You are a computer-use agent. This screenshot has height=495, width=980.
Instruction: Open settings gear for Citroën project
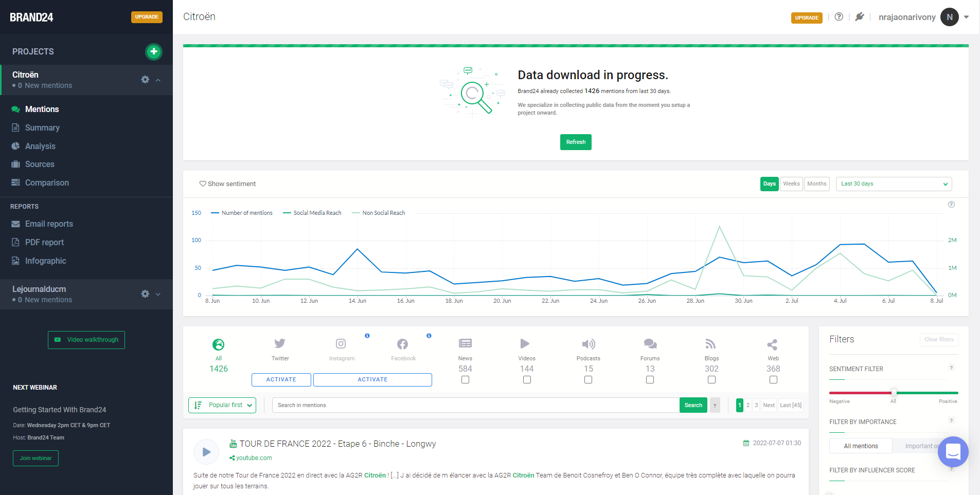click(x=145, y=80)
